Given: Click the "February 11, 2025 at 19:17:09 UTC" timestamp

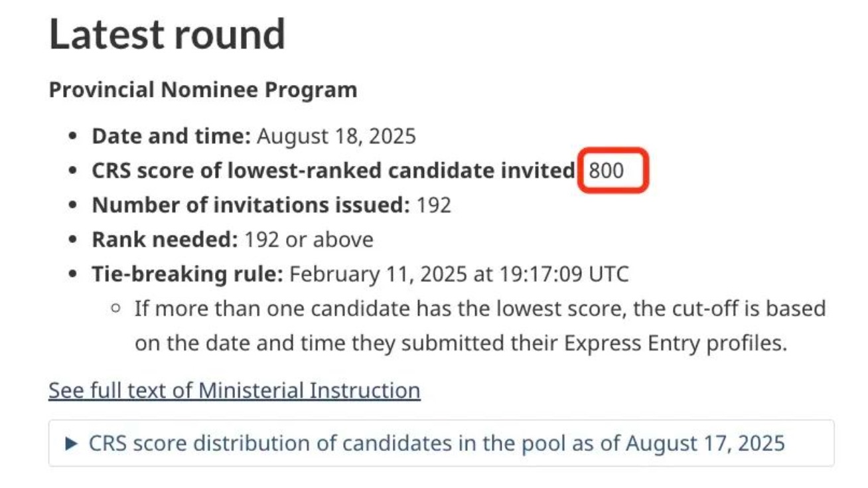Looking at the screenshot, I should 459,274.
